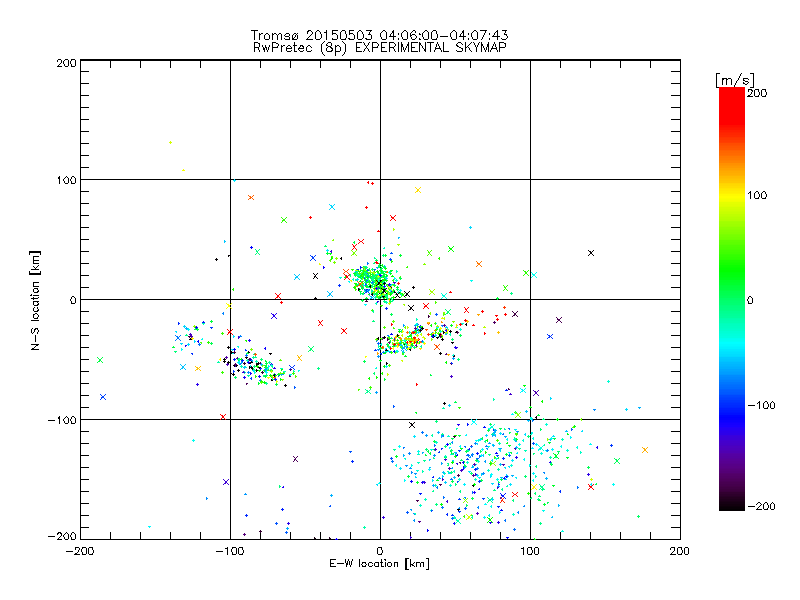Click the black X marker in the upper right quadrant

(591, 253)
